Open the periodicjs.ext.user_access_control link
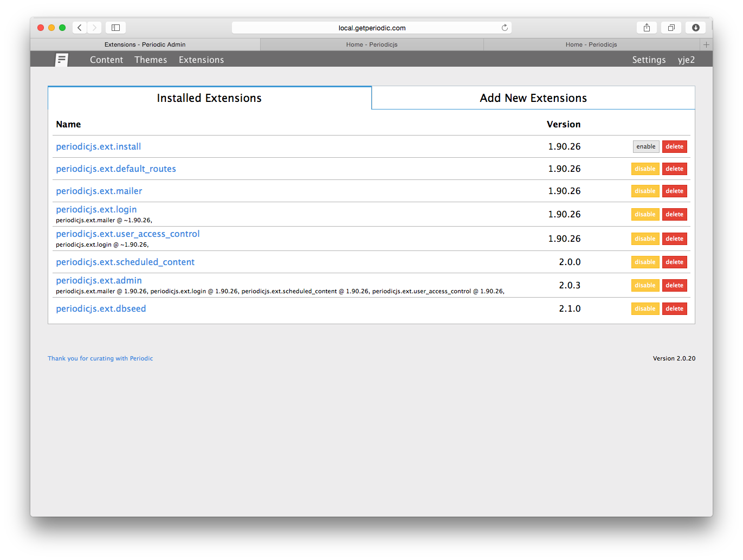This screenshot has height=560, width=743. click(x=128, y=234)
